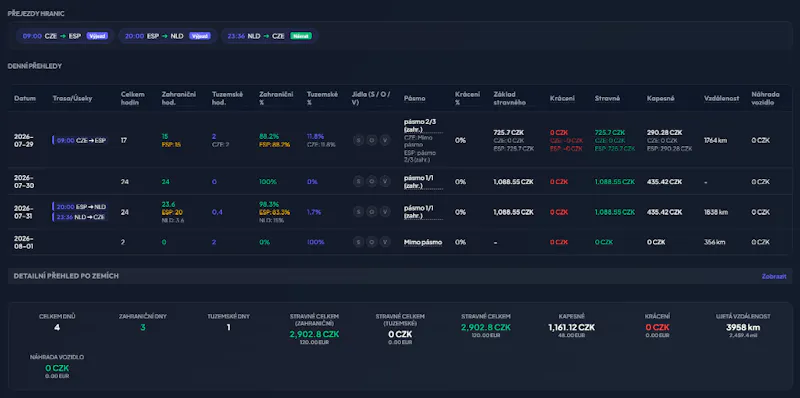Click the Tuzemské hod. column header
The width and height of the screenshot is (800, 398).
(x=228, y=98)
